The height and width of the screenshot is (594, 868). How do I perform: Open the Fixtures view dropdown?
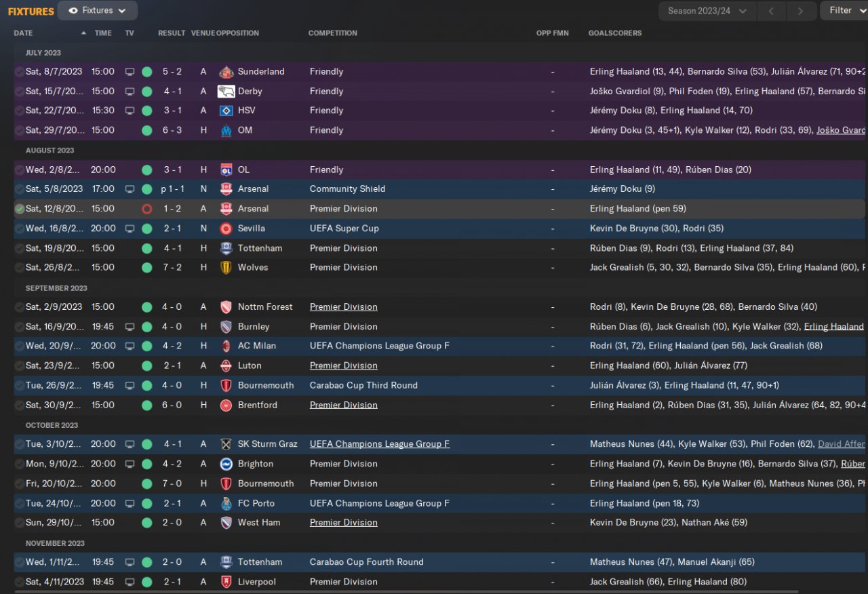point(98,11)
